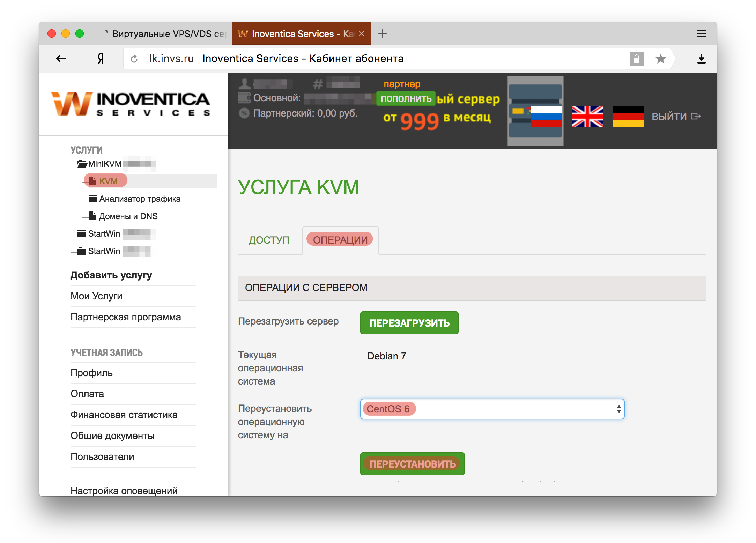The image size is (756, 543).
Task: Click the ПЕРЕУСТАНОВИТЬ button
Action: pyautogui.click(x=413, y=464)
